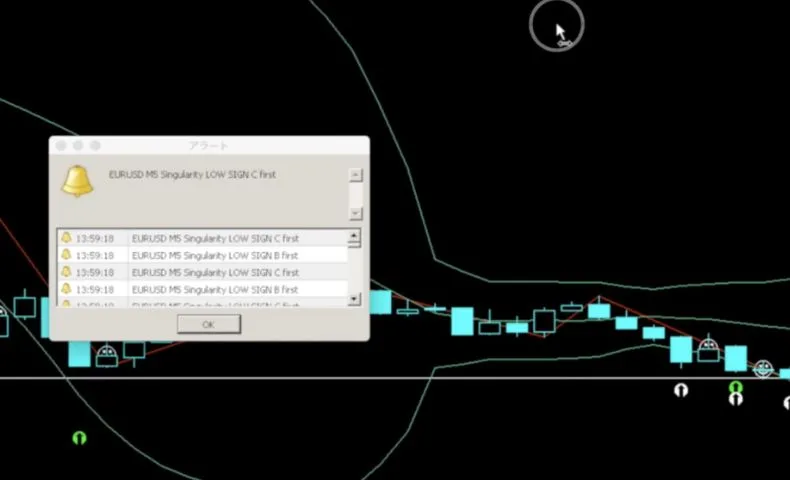The image size is (790, 480).
Task: Select the uppermost SIGN B first history row
Action: tap(203, 255)
